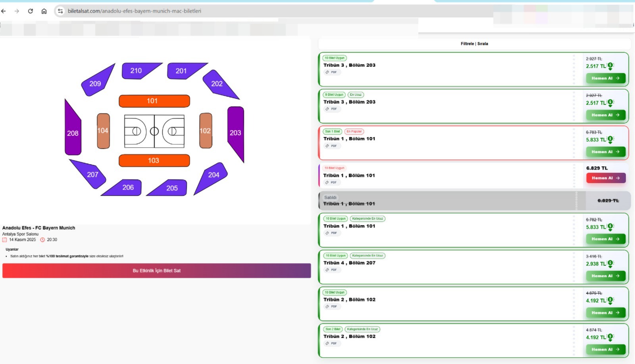The image size is (635, 364).
Task: Click price icon on Bölüm 207 listing
Action: [x=610, y=263]
